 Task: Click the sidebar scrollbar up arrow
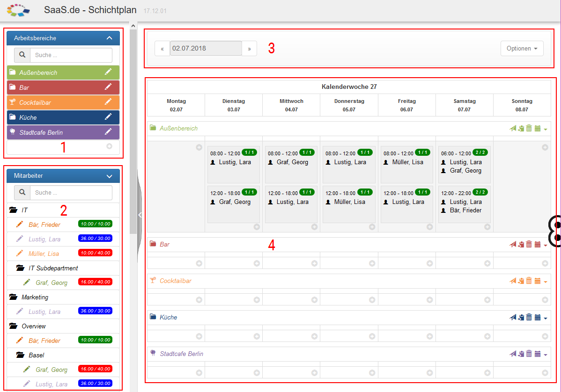click(133, 26)
